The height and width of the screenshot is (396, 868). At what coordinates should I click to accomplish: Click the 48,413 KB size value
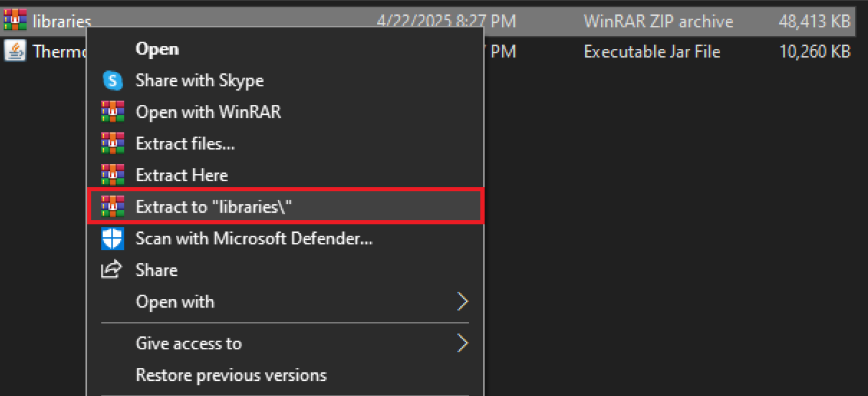coord(814,22)
